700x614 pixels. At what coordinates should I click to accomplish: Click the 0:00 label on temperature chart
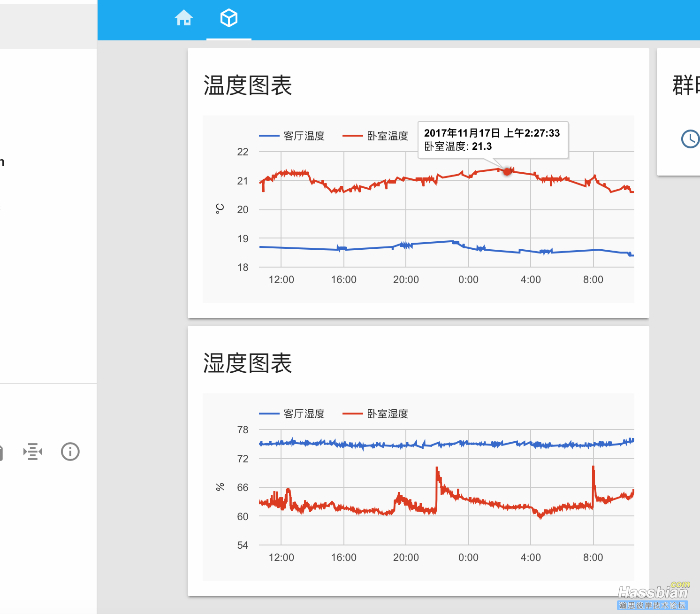coord(468,280)
